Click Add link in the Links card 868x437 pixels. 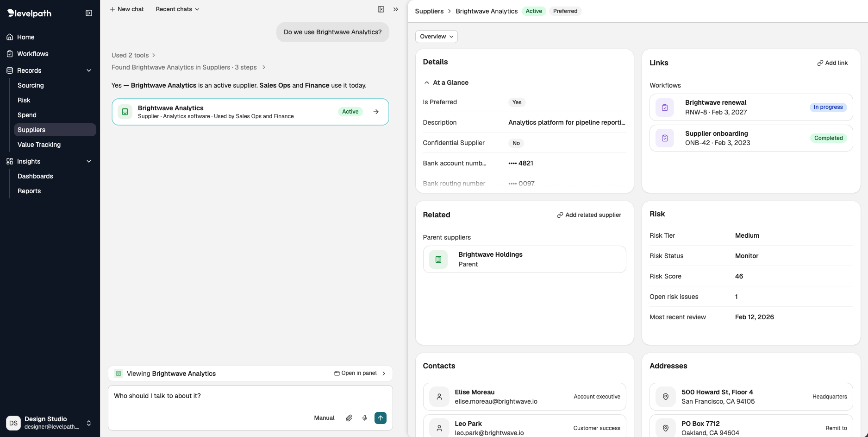tap(832, 63)
